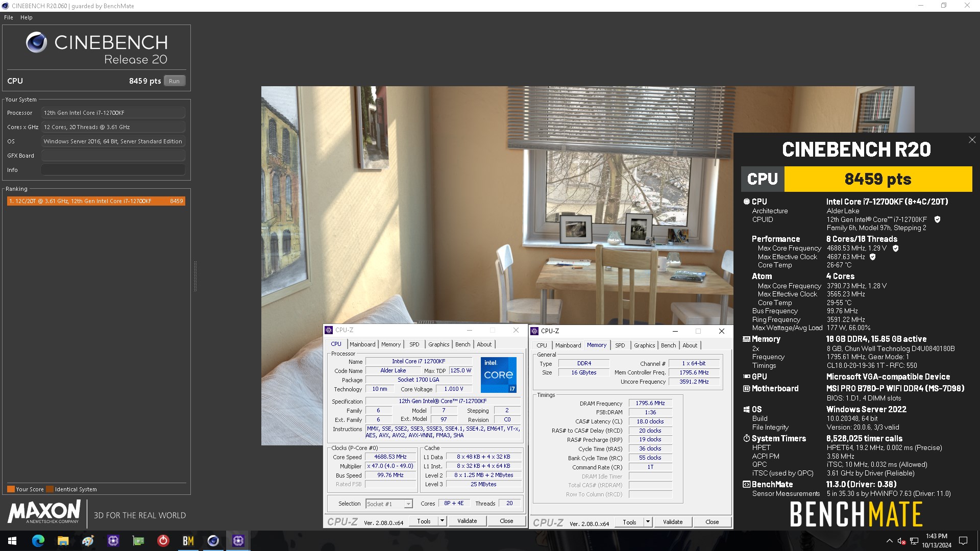Viewport: 980px width, 551px height.
Task: Click the CPU chip icon in BenchMate panel
Action: (746, 202)
